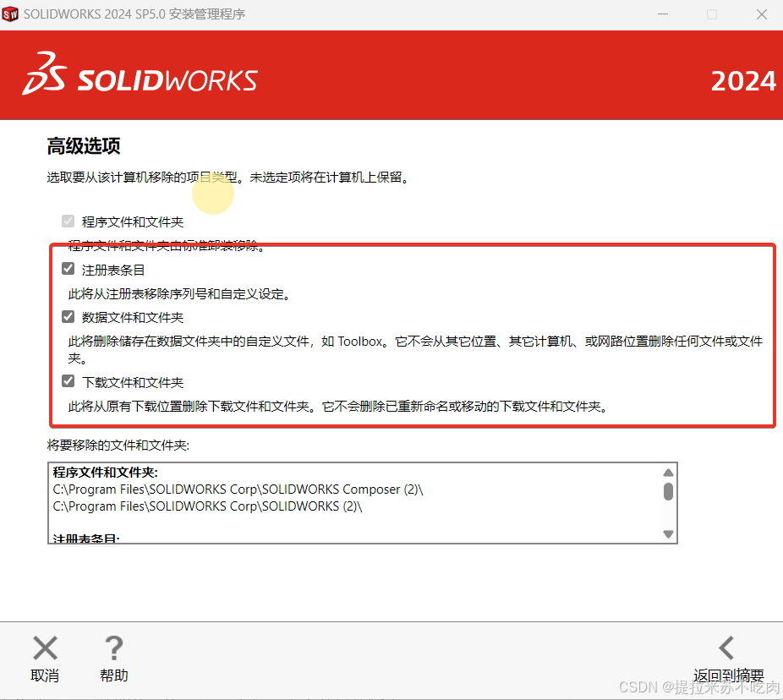The height and width of the screenshot is (700, 783).
Task: Click the 此将从注册表移除序列号 description text
Action: coord(179,294)
